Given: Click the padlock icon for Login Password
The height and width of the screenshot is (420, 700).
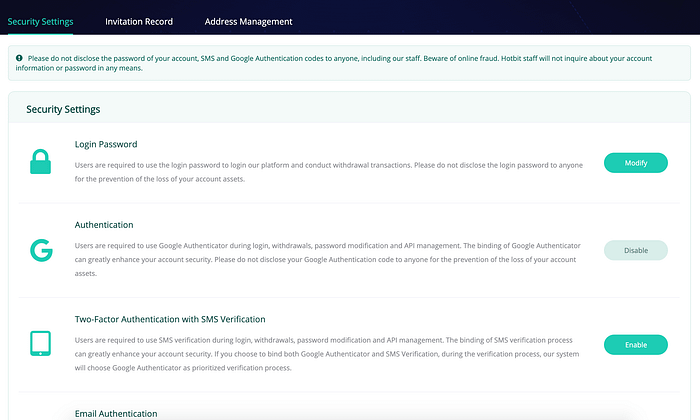Looking at the screenshot, I should [x=40, y=161].
